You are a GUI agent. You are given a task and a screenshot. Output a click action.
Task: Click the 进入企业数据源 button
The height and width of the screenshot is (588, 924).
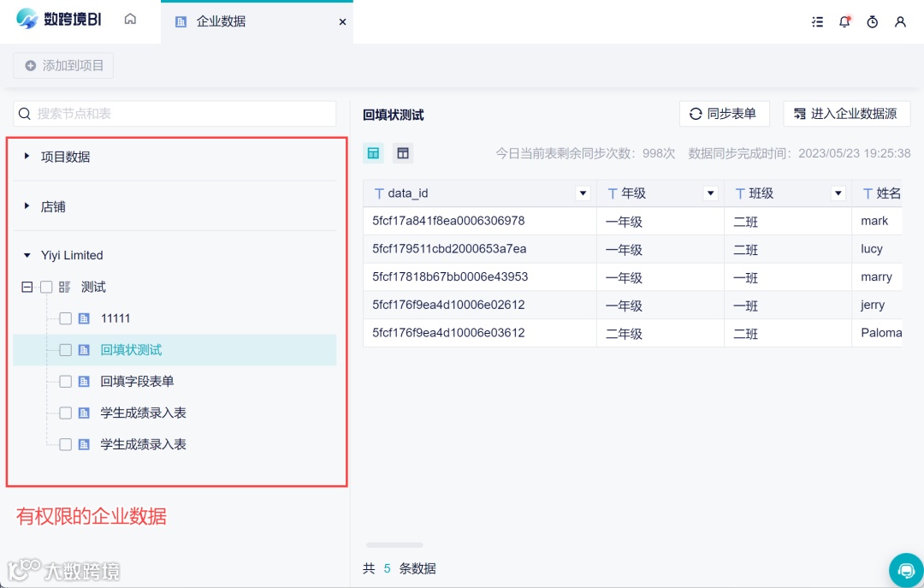click(x=846, y=114)
